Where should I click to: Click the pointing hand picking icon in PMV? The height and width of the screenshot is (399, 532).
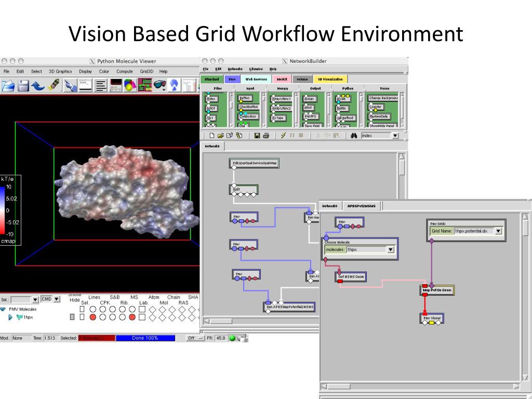pos(70,85)
